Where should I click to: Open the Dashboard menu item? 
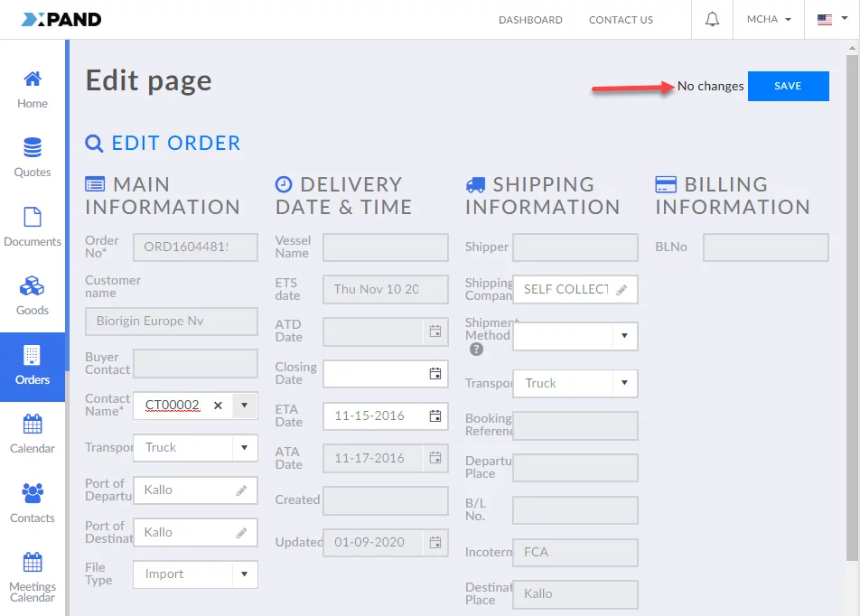click(530, 20)
